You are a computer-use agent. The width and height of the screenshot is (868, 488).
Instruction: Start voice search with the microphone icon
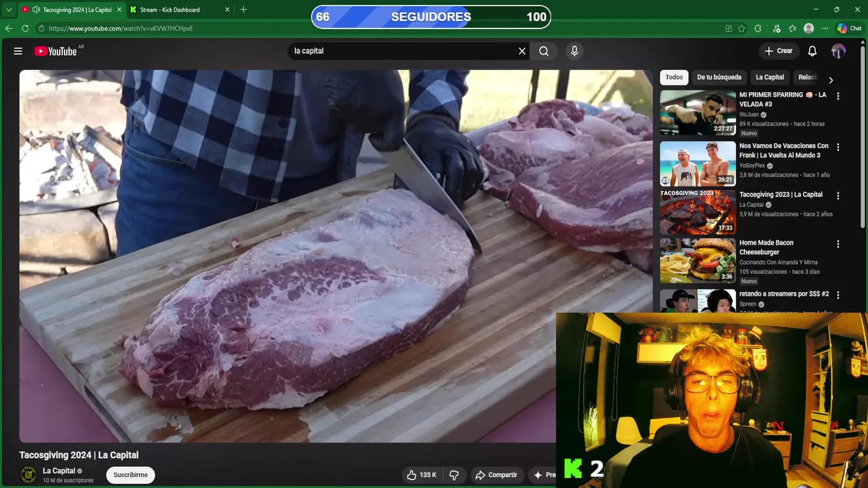click(574, 51)
